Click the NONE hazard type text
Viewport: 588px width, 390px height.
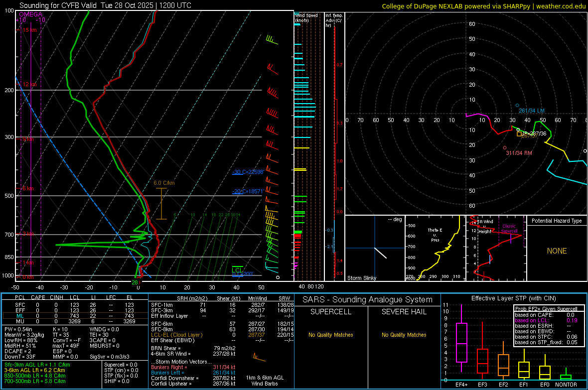(557, 251)
